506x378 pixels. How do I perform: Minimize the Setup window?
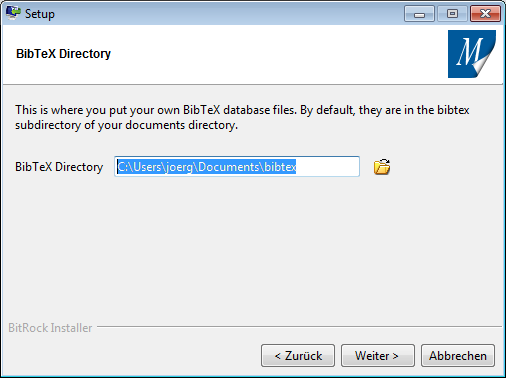(x=419, y=14)
